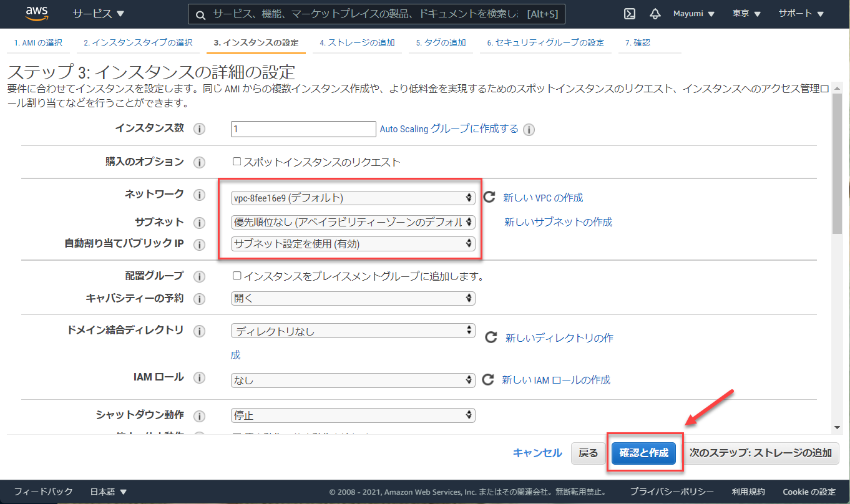Viewport: 850px width, 504px height.
Task: Focus the AWS services search box
Action: [x=376, y=14]
